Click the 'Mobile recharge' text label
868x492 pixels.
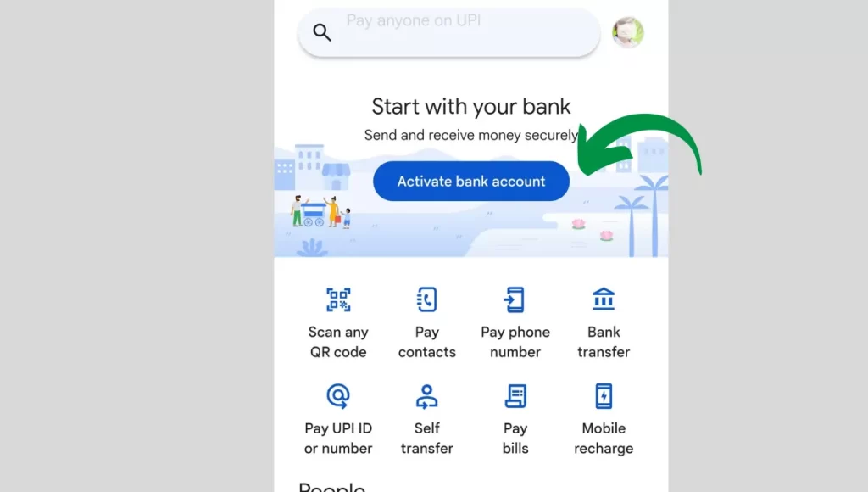(x=604, y=439)
